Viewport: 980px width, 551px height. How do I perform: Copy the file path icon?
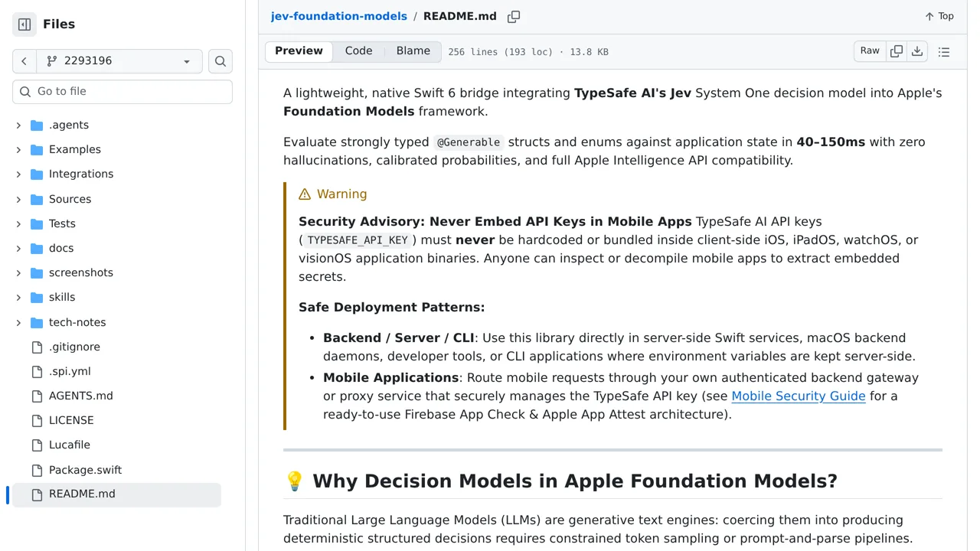pos(514,17)
